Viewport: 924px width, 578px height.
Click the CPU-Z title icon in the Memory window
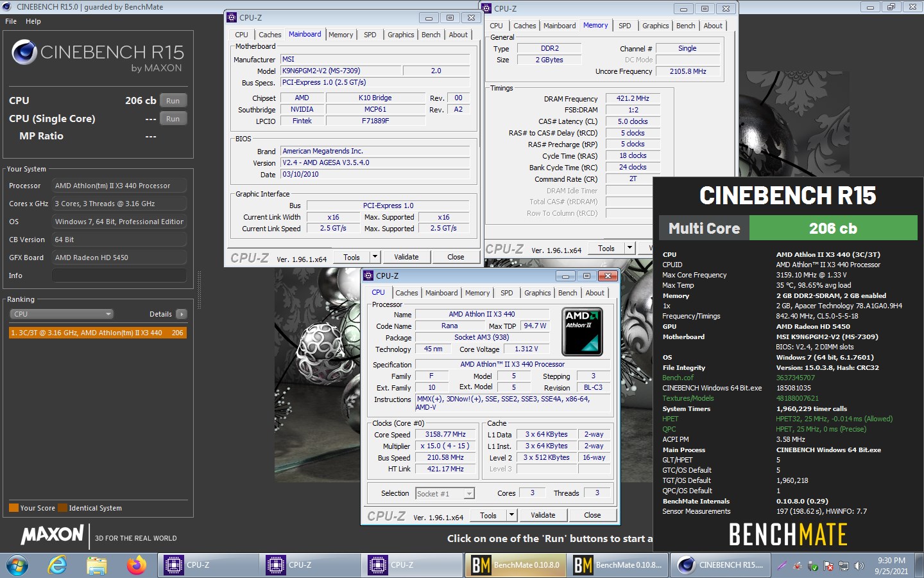click(487, 8)
